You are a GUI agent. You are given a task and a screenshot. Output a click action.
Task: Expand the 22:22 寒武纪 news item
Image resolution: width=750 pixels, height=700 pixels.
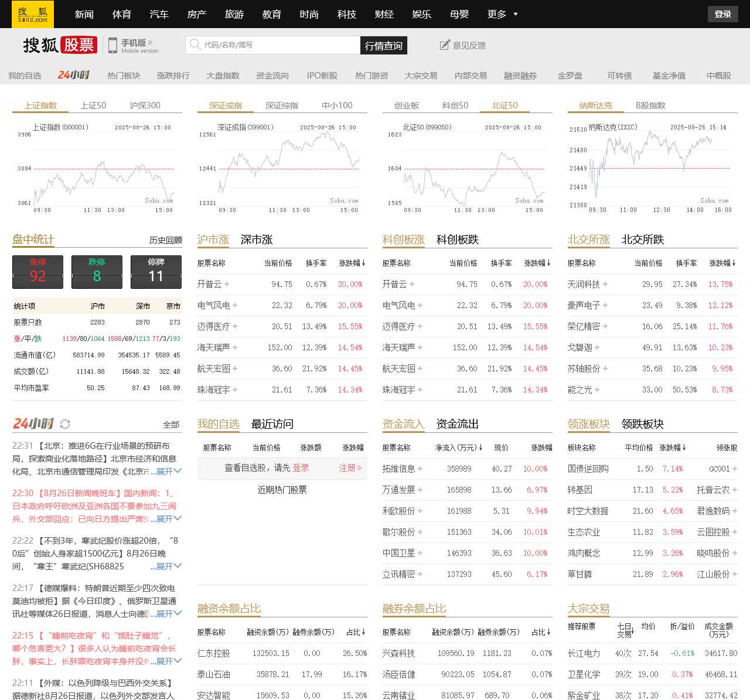pos(169,566)
